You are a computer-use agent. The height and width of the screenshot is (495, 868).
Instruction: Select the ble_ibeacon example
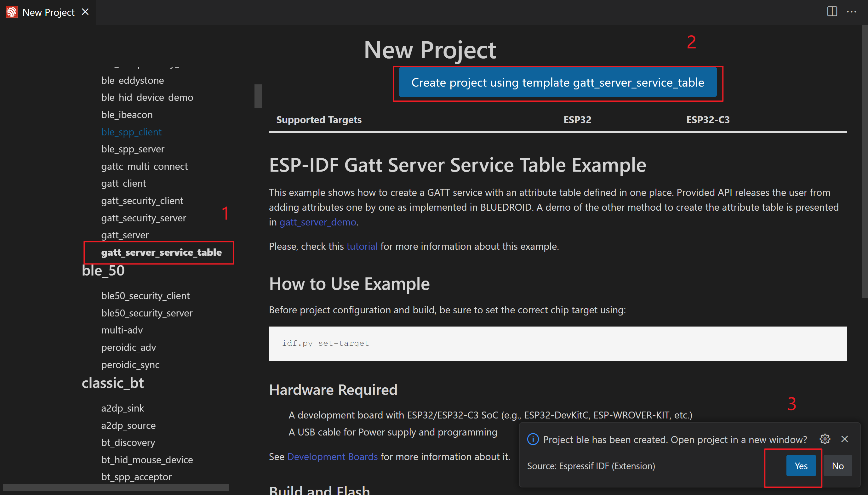click(127, 115)
